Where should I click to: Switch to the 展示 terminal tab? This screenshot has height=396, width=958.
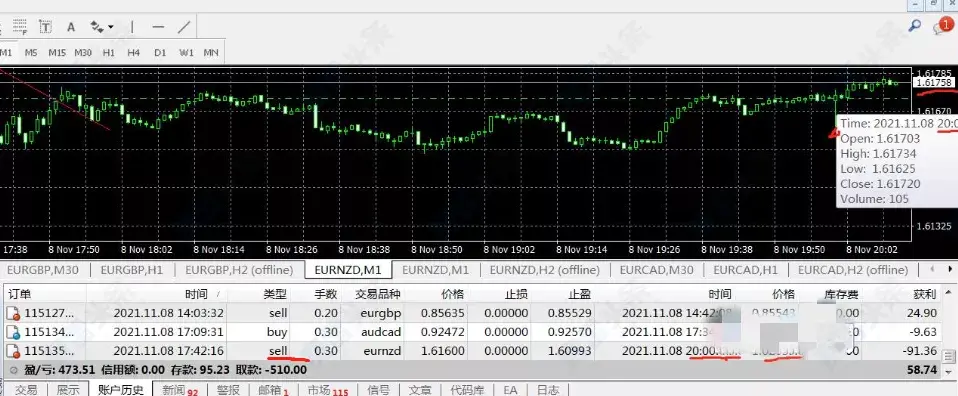[x=67, y=390]
